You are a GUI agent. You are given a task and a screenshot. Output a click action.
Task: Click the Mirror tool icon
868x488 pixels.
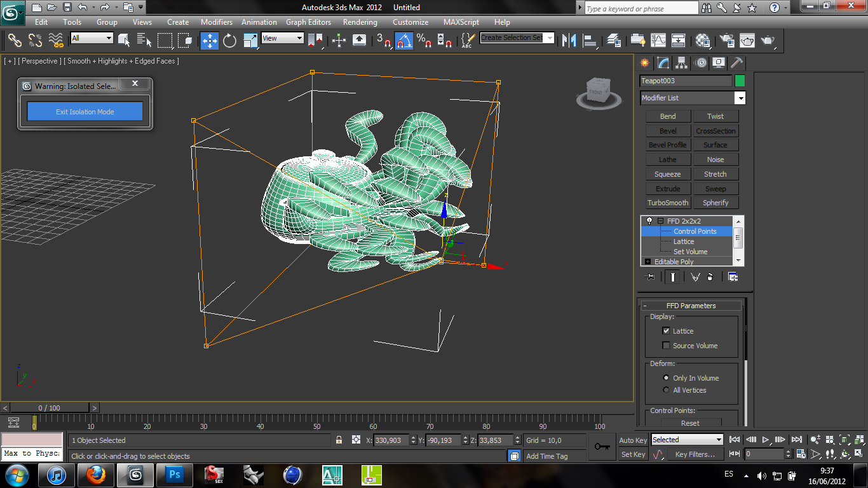click(570, 41)
